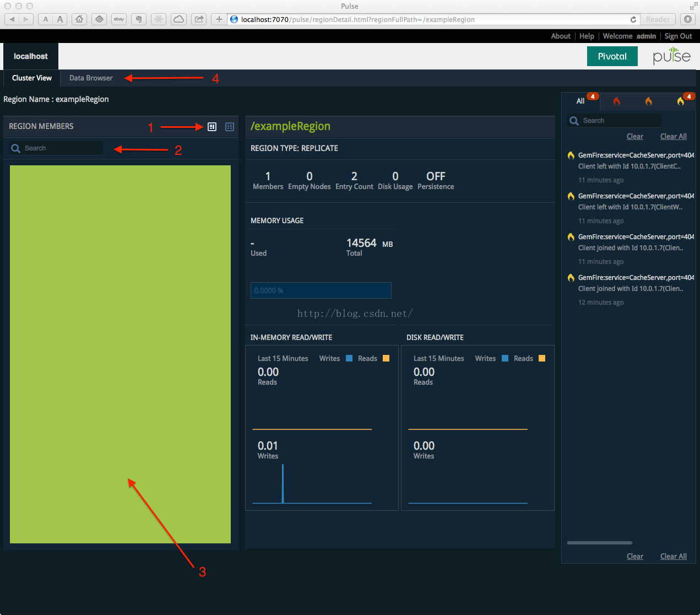
Task: Click the browser Back arrow
Action: (x=12, y=19)
